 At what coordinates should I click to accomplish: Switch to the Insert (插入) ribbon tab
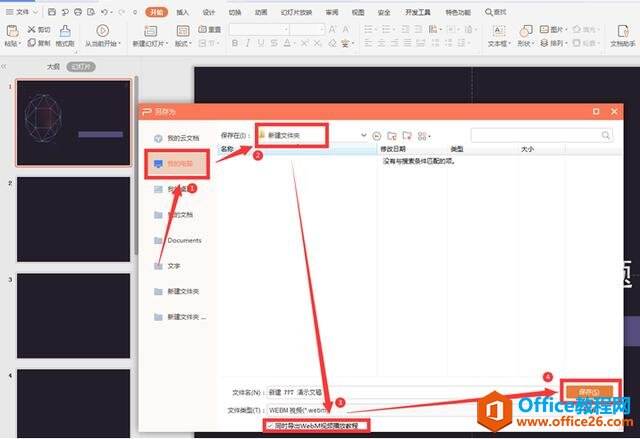tap(182, 12)
